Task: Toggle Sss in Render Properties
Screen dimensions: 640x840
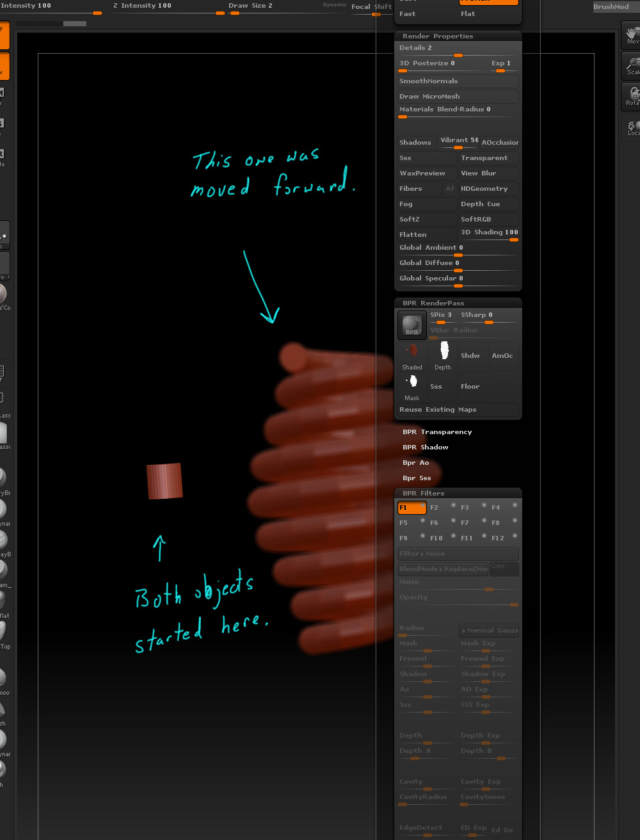Action: [428, 158]
